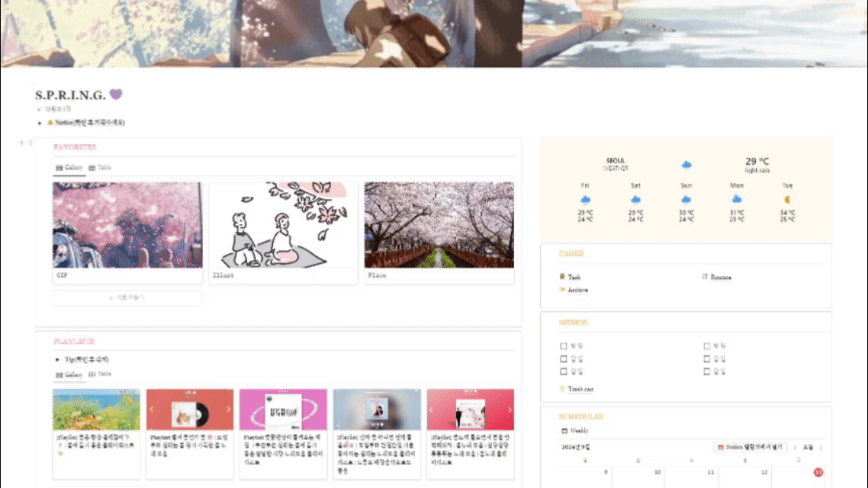Click the Sat rain weather icon

point(635,200)
